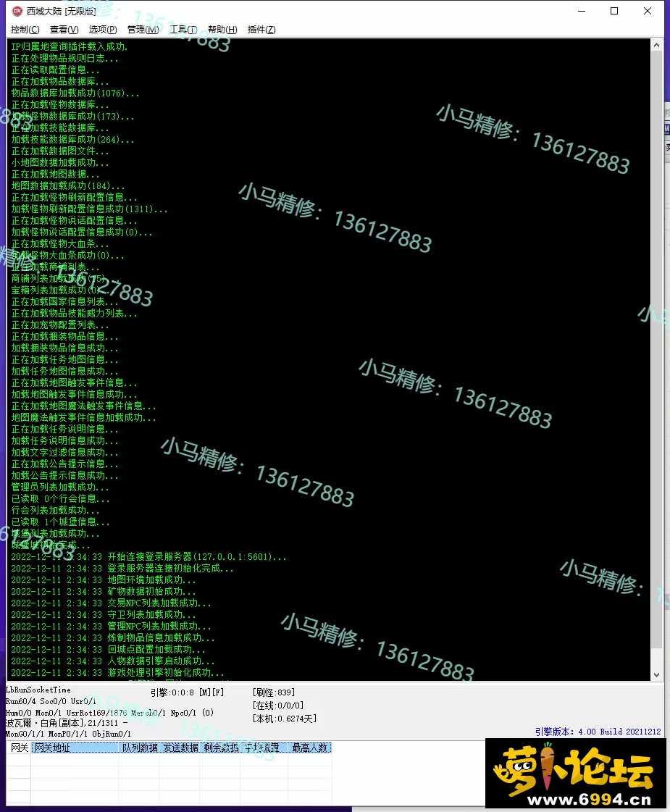Click the IP归属地查询插件载入成功 log line
The image size is (670, 812).
[x=70, y=46]
